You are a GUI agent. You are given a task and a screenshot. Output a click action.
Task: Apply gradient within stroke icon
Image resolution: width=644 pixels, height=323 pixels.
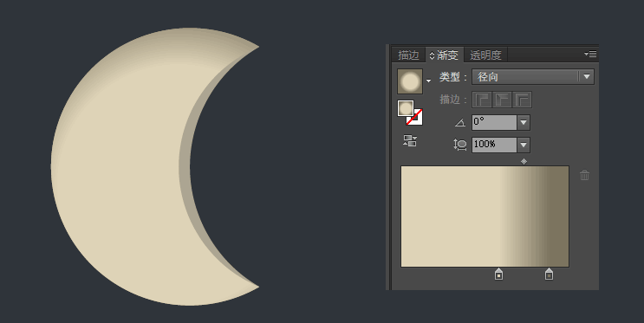click(x=482, y=100)
